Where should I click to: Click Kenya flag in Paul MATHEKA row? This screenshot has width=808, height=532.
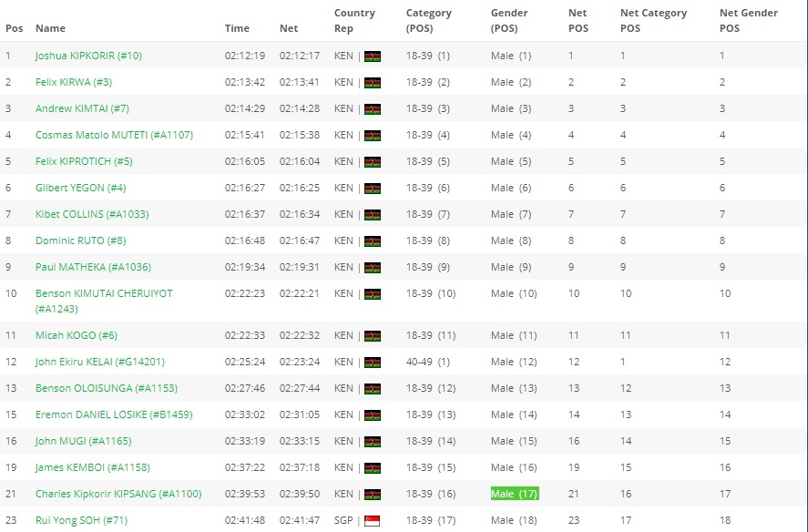click(x=373, y=268)
